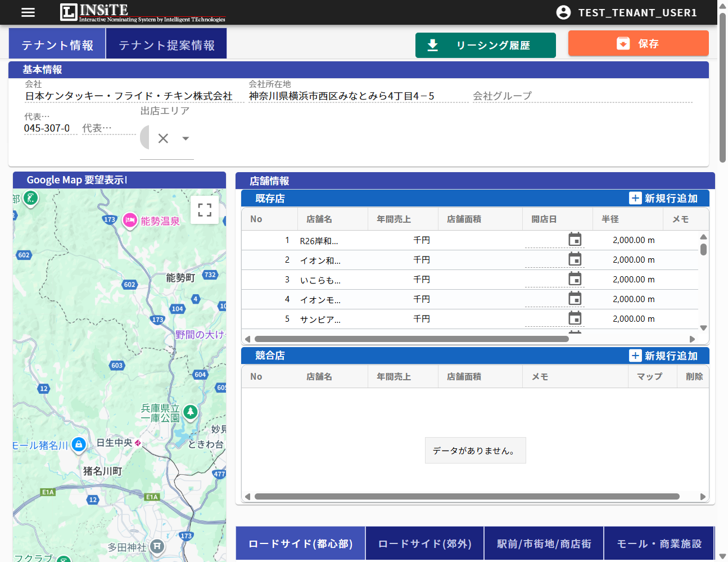Click the down arrow of 既存店 scrollbar
This screenshot has height=562, width=728.
click(703, 328)
